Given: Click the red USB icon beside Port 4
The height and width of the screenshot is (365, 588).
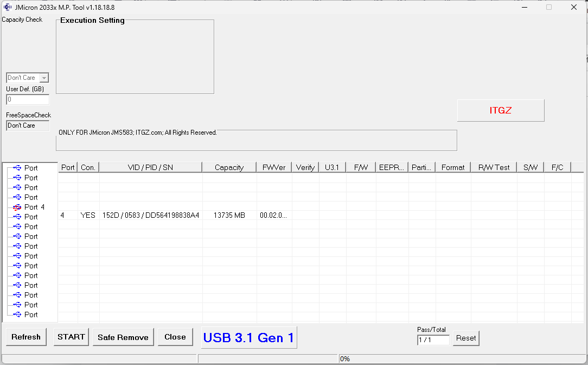Looking at the screenshot, I should tap(17, 207).
